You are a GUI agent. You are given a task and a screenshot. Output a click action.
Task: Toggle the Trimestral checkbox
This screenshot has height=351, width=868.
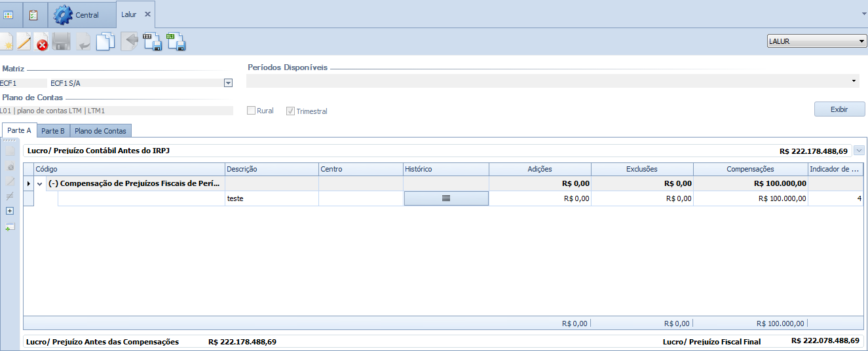pyautogui.click(x=290, y=111)
